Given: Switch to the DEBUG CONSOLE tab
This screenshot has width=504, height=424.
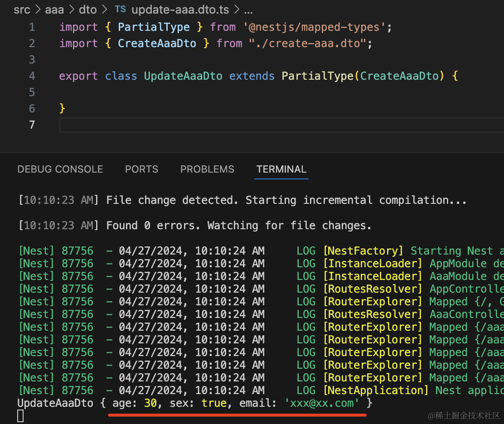Looking at the screenshot, I should click(x=60, y=169).
